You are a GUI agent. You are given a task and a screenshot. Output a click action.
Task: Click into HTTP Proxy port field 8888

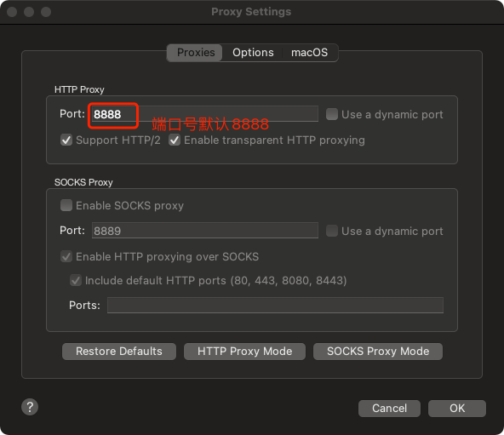(x=205, y=114)
